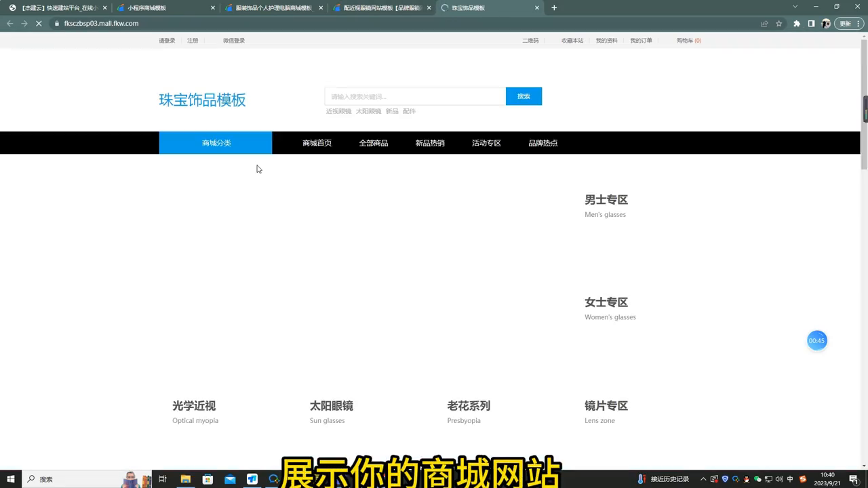868x488 pixels.
Task: Click the bookmark star in the address bar
Action: [x=778, y=24]
